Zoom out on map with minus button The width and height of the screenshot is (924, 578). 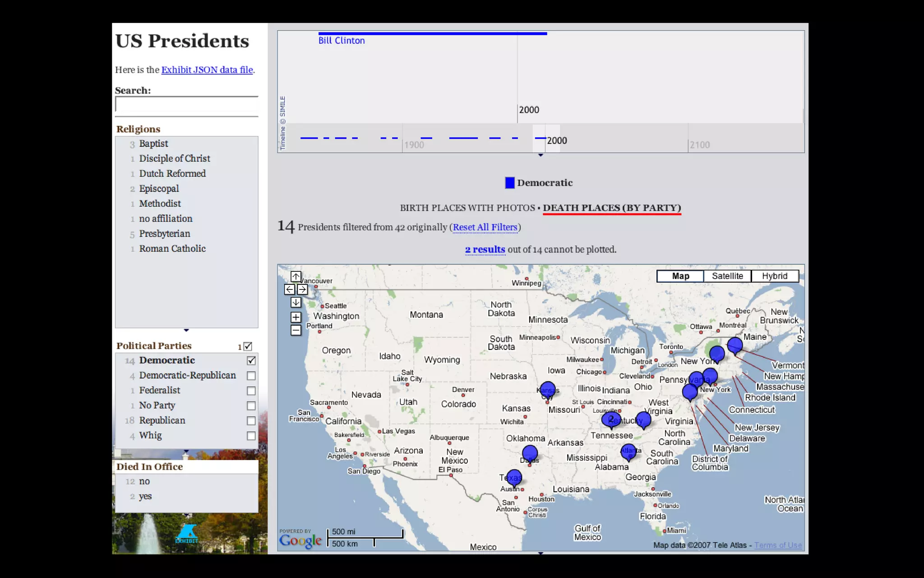(296, 330)
